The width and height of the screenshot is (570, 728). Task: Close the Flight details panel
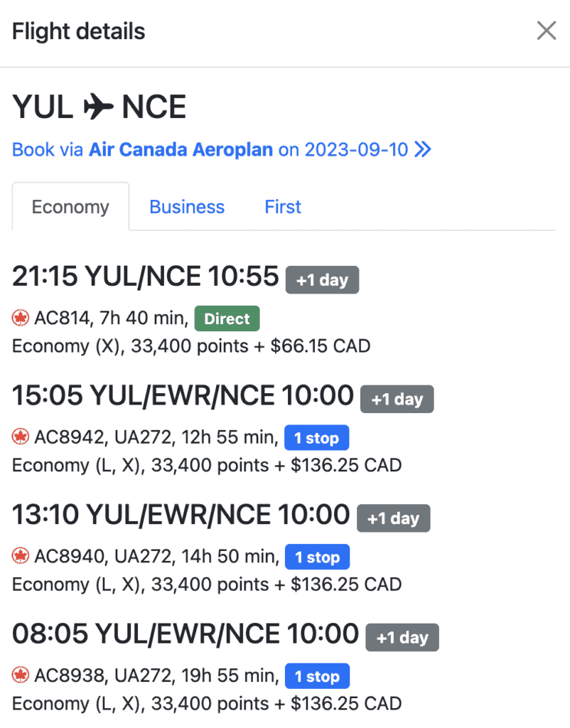coord(546,31)
